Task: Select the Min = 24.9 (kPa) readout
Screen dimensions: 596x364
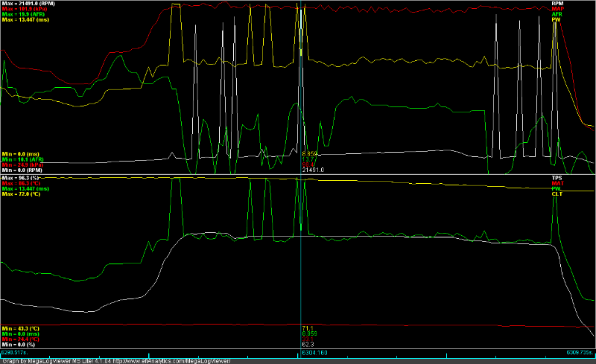Action: (x=24, y=165)
